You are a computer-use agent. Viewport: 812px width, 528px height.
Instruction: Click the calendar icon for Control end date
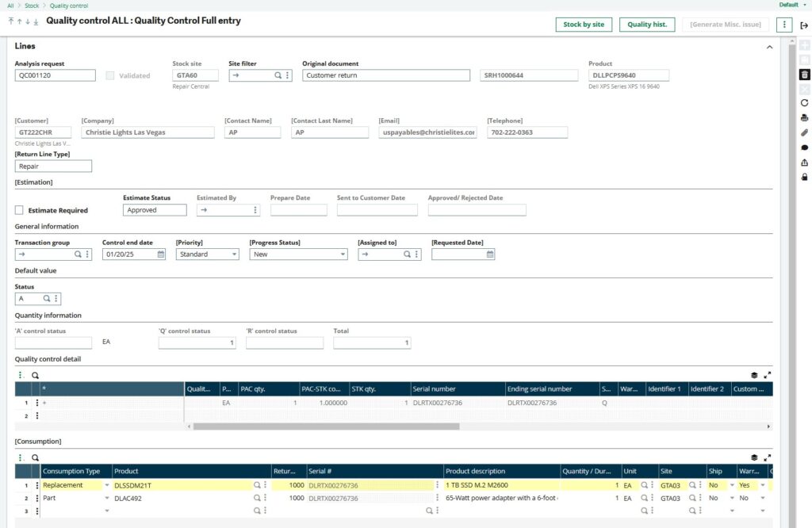(161, 254)
